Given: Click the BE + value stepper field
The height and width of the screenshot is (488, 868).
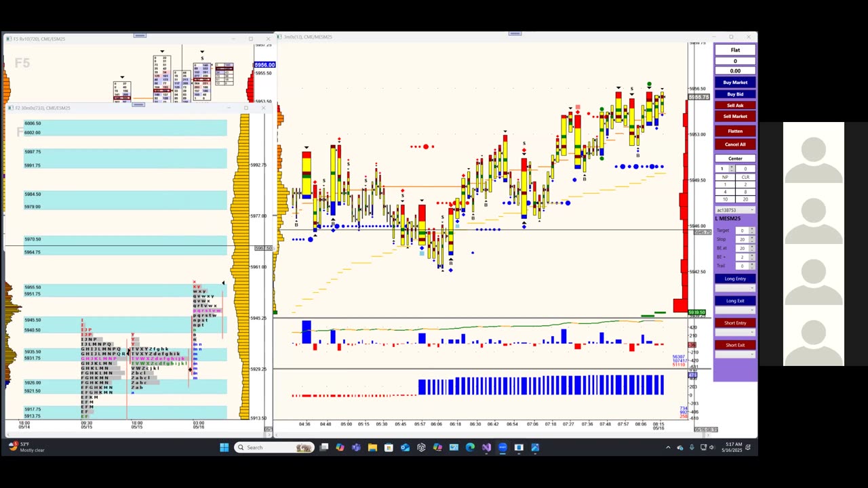Looking at the screenshot, I should (744, 257).
